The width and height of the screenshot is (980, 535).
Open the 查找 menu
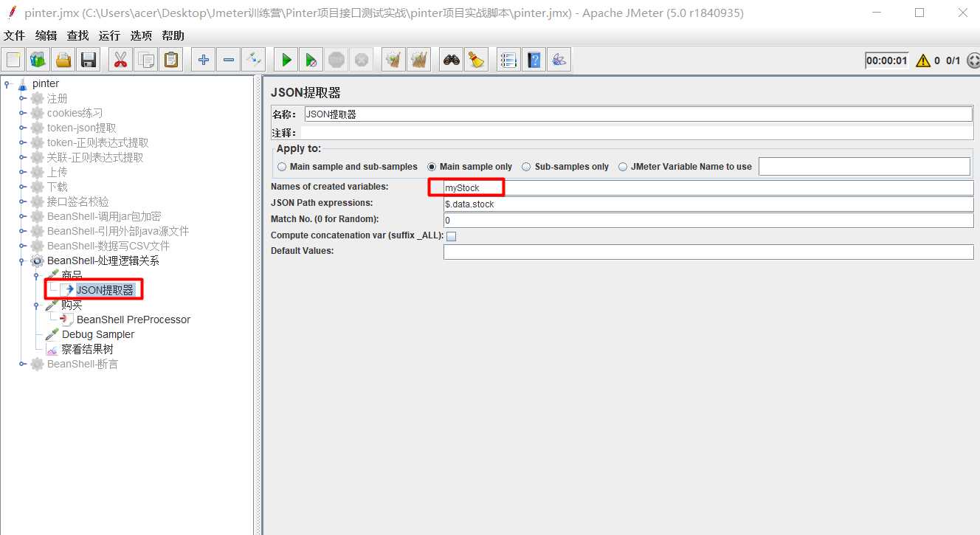coord(77,35)
